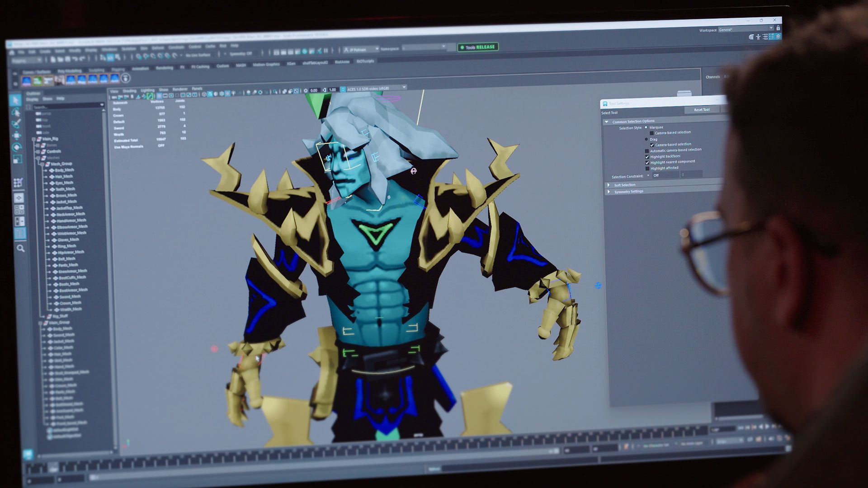Image resolution: width=868 pixels, height=488 pixels.
Task: Toggle the Outliner panel layout icon
Action: tap(20, 233)
